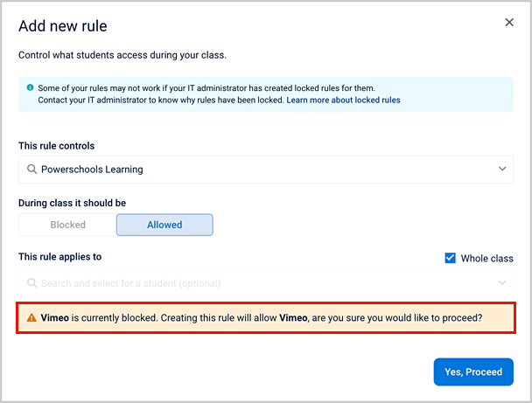This screenshot has height=403, width=532.
Task: Click the 'Whole class' label text
Action: 486,258
